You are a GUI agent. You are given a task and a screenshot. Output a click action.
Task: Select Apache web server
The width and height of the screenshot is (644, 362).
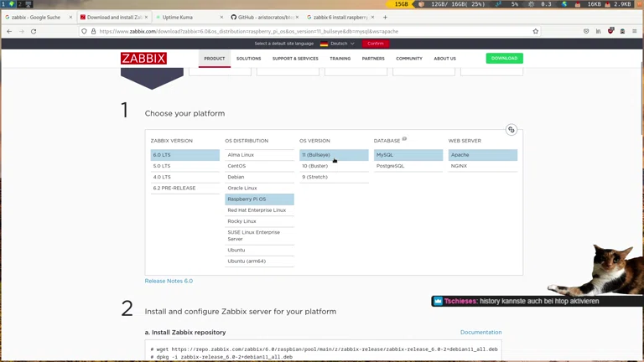coord(483,155)
